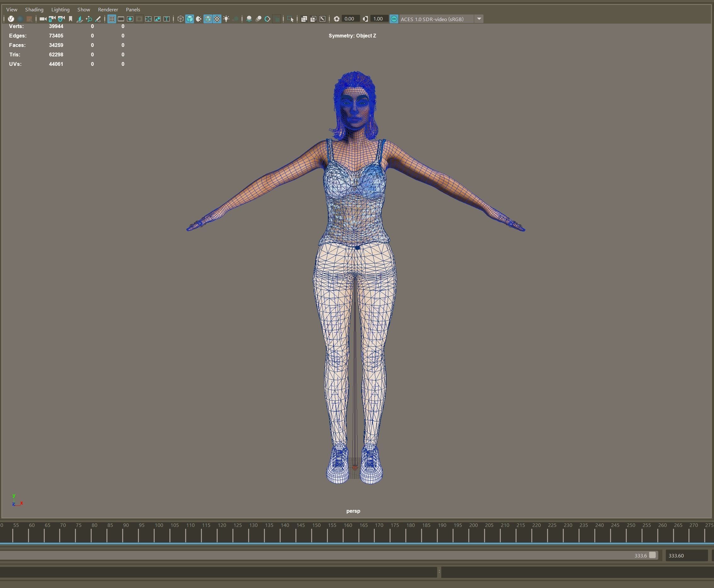Toggle the safe title display
This screenshot has width=714, height=588.
(167, 19)
